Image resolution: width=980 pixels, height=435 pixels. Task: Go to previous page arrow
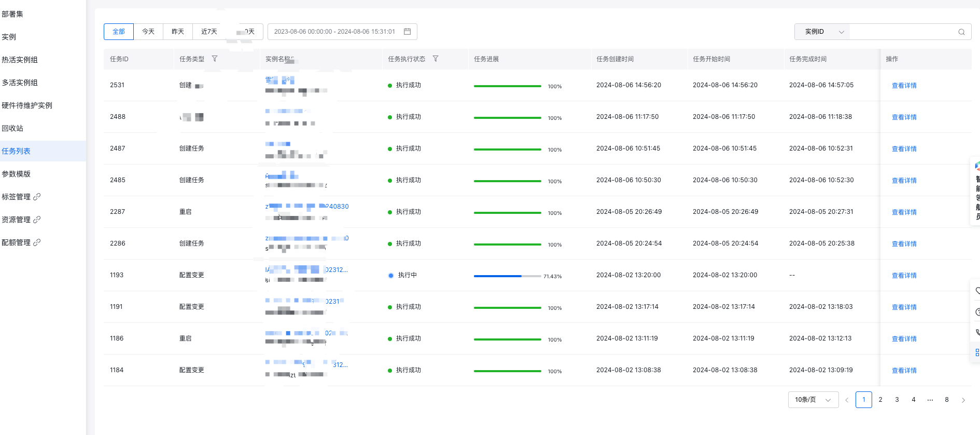pyautogui.click(x=847, y=400)
